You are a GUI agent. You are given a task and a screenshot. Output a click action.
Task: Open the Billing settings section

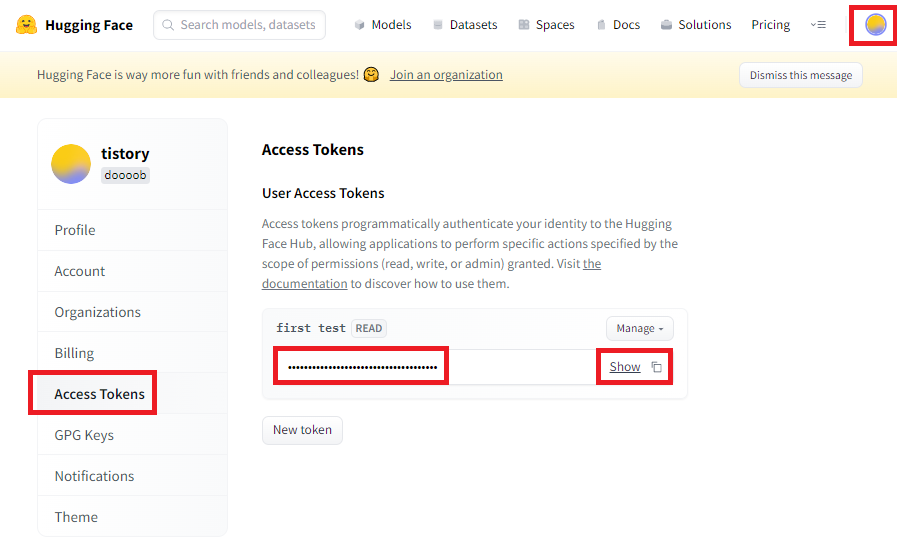pos(133,353)
